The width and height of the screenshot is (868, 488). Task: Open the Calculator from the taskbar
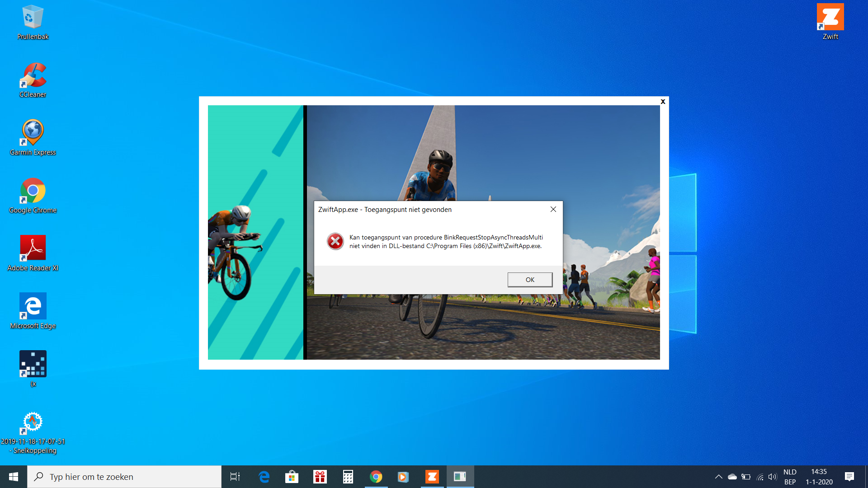tap(348, 477)
